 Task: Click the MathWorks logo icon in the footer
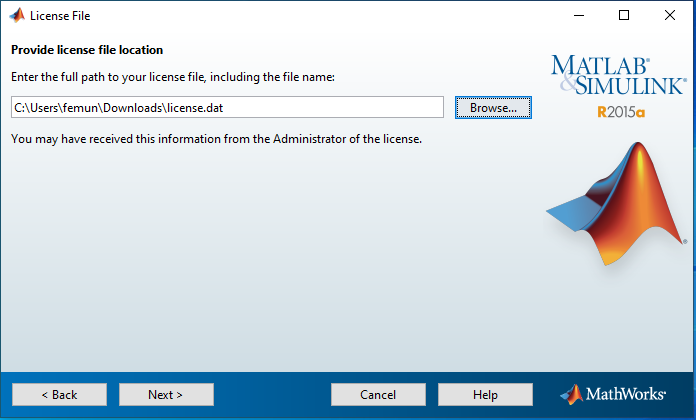click(571, 394)
